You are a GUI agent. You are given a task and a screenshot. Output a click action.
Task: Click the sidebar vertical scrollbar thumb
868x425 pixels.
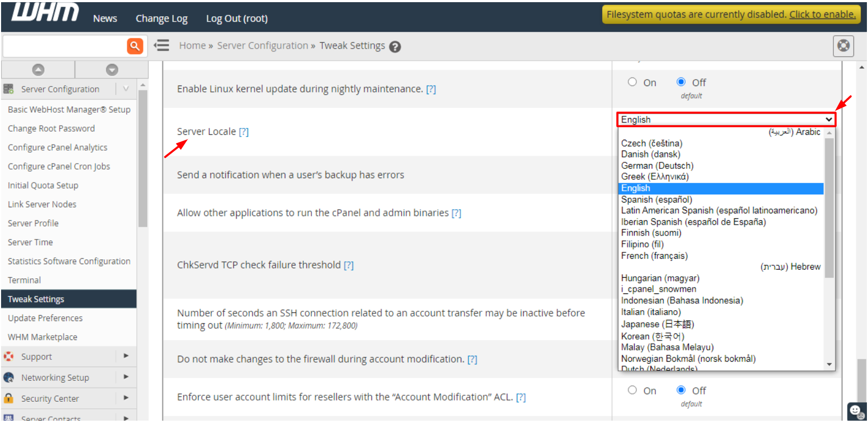coord(143,159)
